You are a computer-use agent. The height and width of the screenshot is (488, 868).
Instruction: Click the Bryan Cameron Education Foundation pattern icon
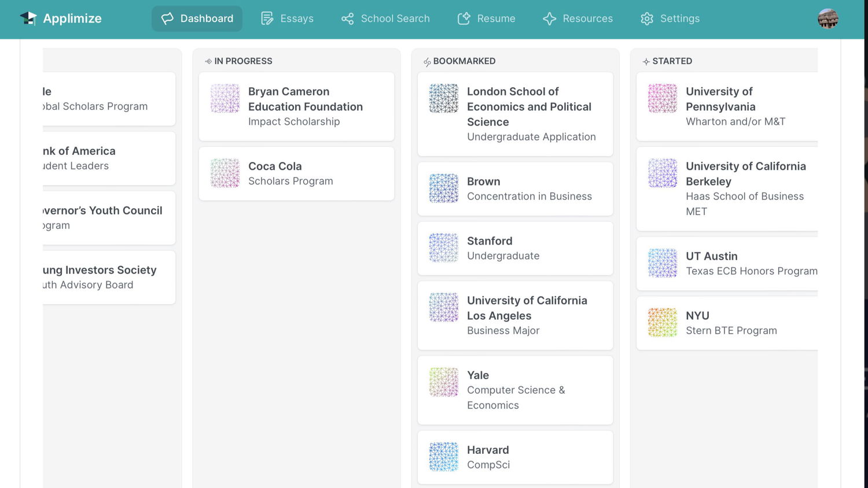click(x=225, y=98)
